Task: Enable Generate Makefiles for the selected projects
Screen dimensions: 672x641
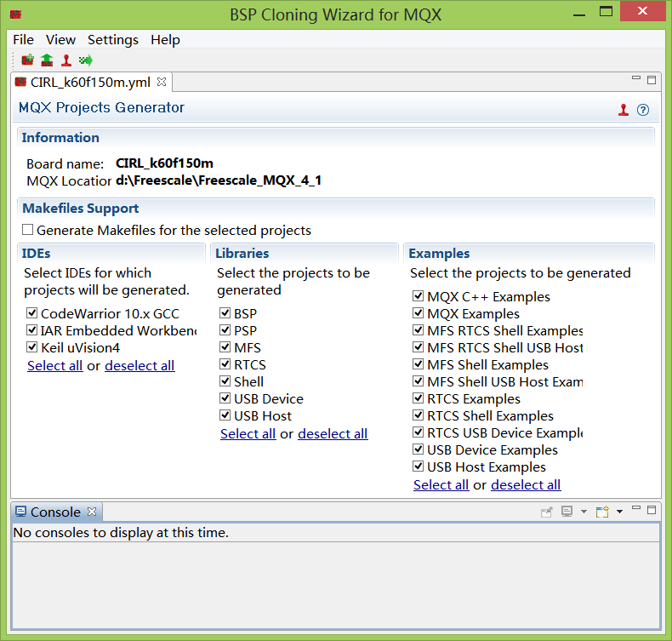Action: click(28, 230)
